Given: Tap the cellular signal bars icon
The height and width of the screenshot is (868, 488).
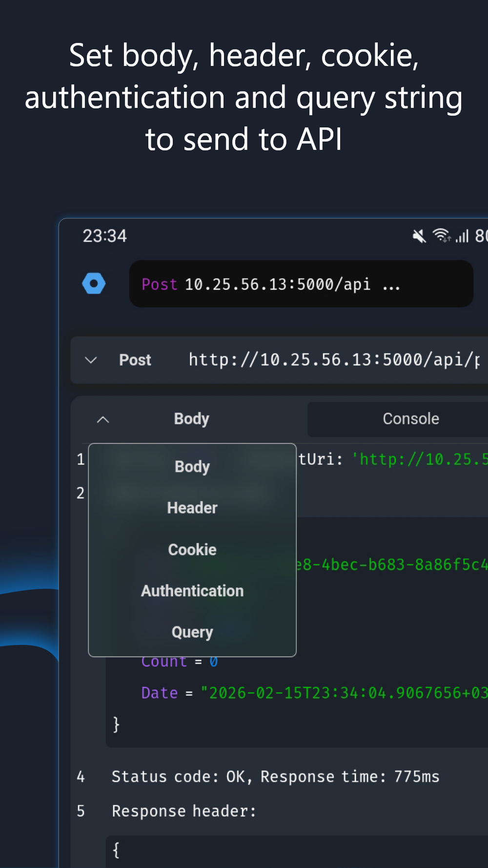Looking at the screenshot, I should tap(462, 236).
